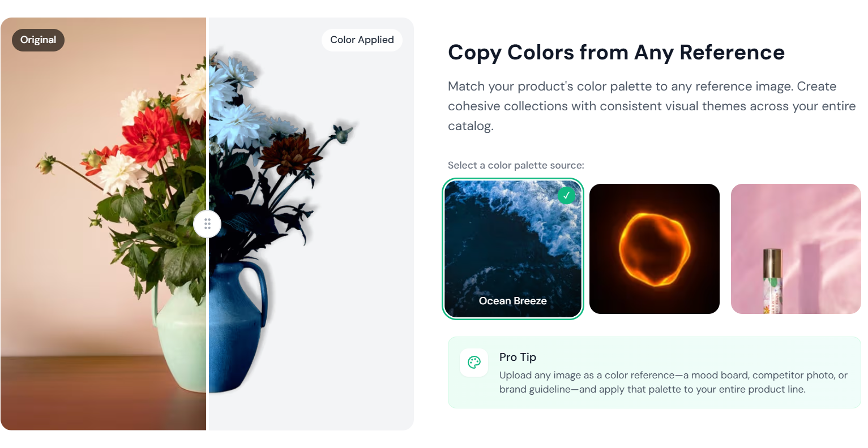The height and width of the screenshot is (448, 868).
Task: Click the Match your product's color palette paragraph
Action: pyautogui.click(x=652, y=106)
